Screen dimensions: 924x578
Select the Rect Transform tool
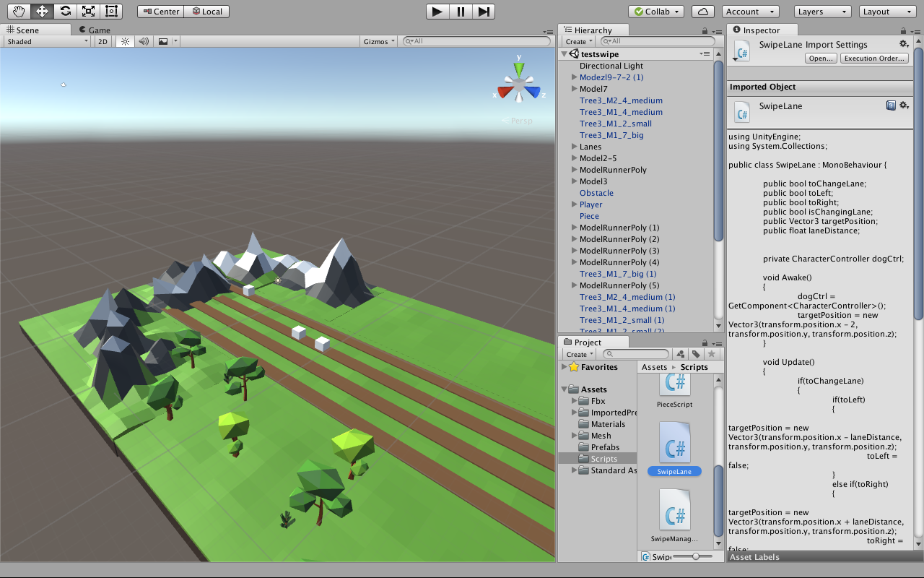point(111,12)
